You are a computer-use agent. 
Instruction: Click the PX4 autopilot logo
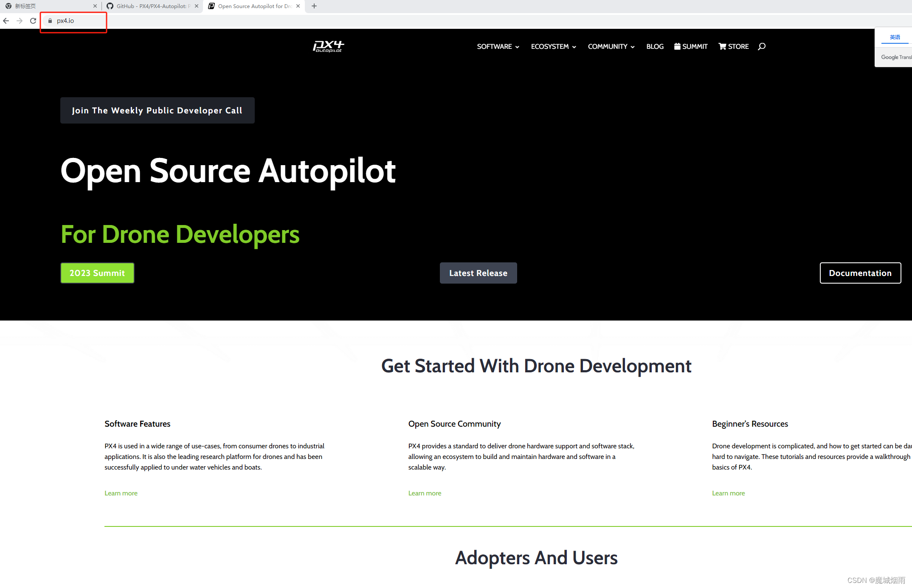(329, 46)
